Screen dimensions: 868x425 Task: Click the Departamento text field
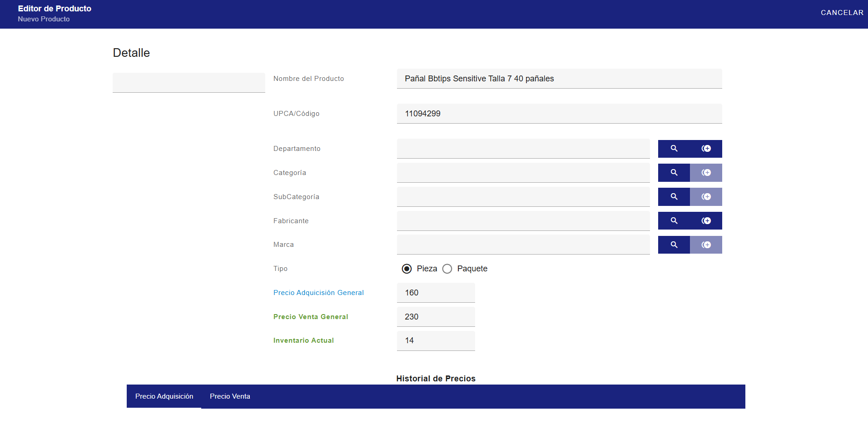(x=523, y=149)
